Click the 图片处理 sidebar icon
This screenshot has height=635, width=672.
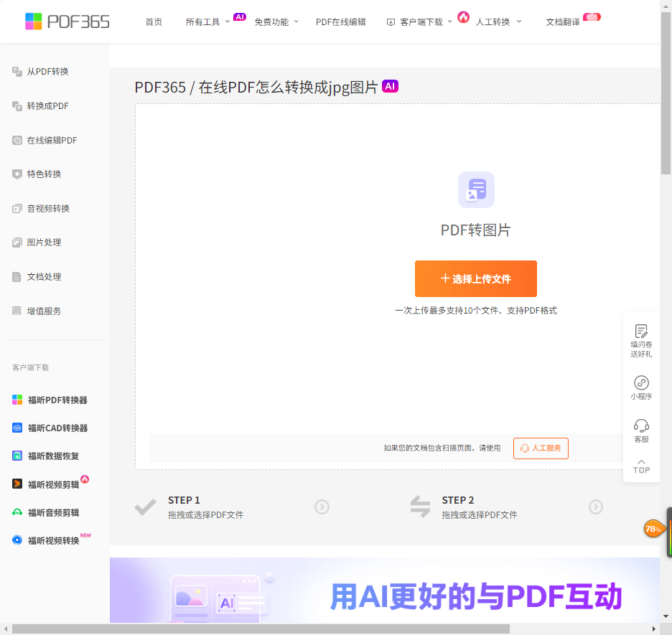coord(17,243)
